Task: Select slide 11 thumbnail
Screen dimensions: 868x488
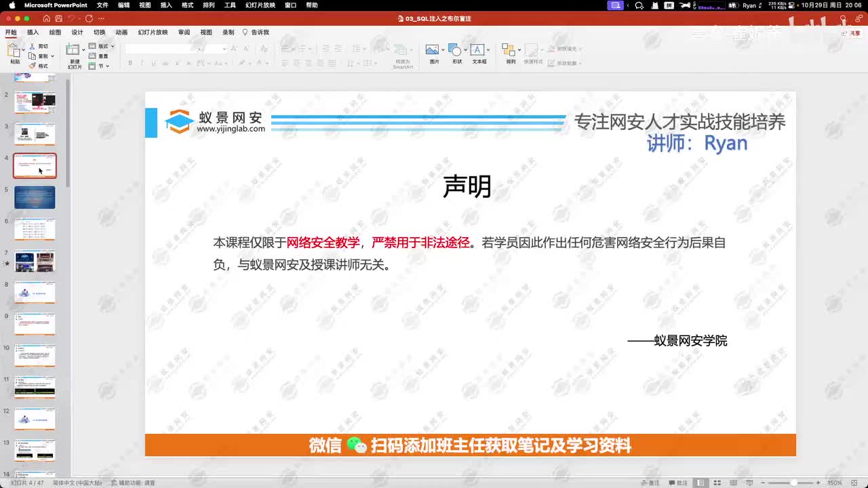Action: (35, 387)
